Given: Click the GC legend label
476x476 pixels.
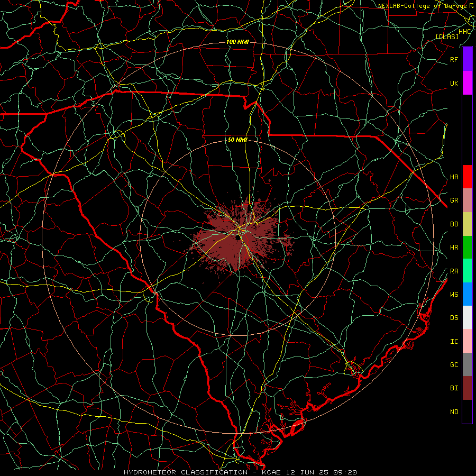Looking at the screenshot, I should [x=454, y=364].
